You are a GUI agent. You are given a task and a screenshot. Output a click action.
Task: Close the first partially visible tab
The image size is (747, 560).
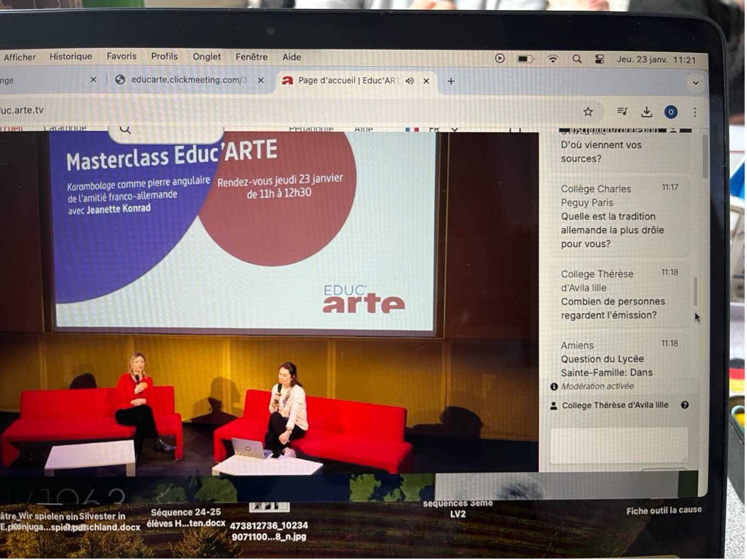click(94, 79)
